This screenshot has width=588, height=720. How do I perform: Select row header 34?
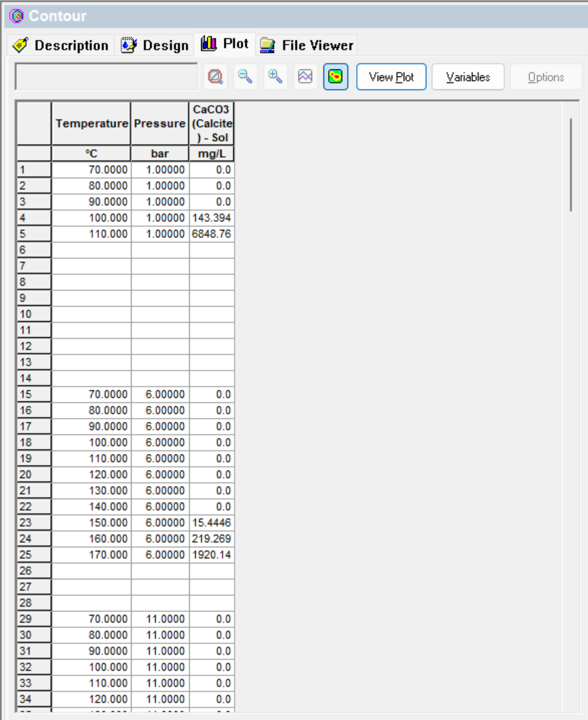coord(34,699)
